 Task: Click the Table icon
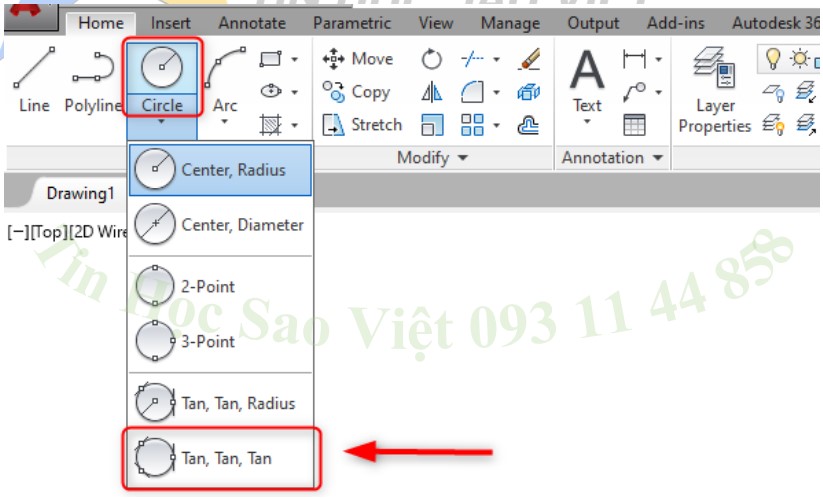pyautogui.click(x=634, y=125)
